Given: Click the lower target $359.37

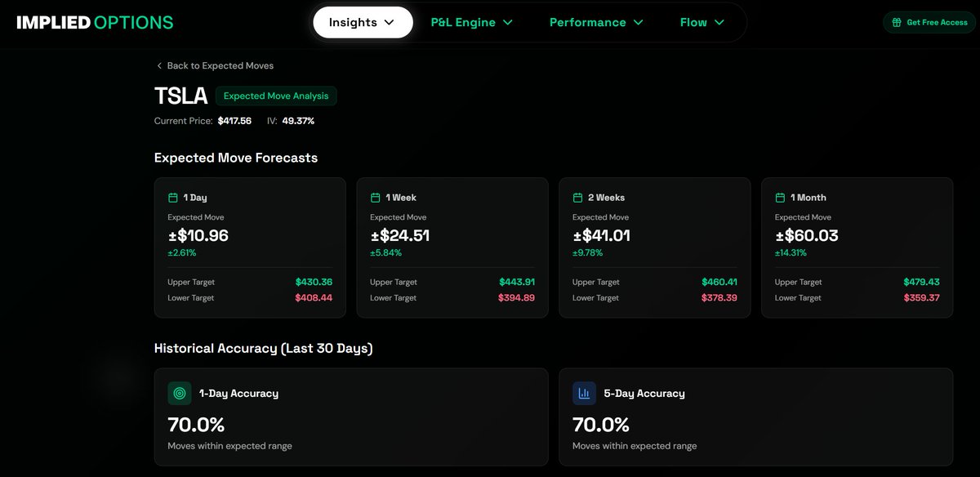Looking at the screenshot, I should coord(922,298).
